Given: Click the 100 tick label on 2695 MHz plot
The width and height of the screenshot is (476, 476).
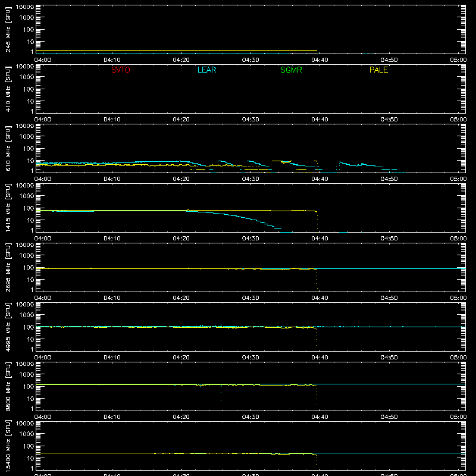Looking at the screenshot, I should click(29, 268).
